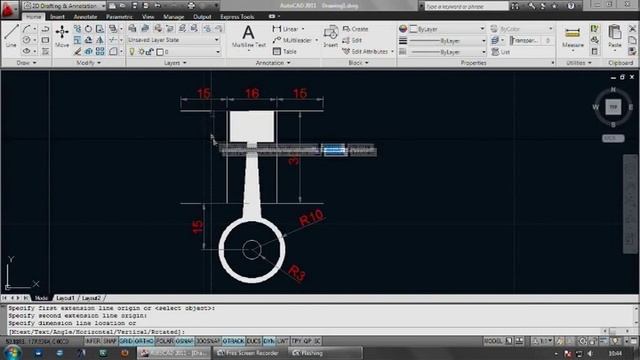Open the Express Tools ribbon tab
The width and height of the screenshot is (640, 360).
click(237, 17)
